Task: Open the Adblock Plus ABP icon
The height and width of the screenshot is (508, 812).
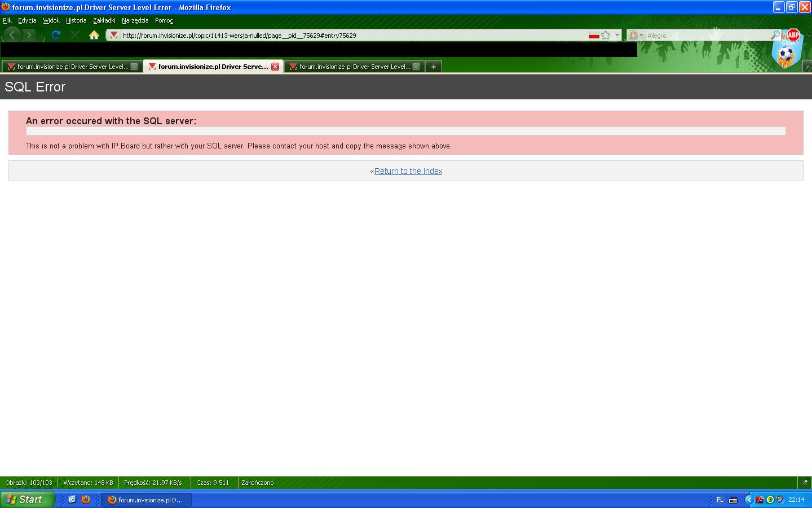Action: [793, 35]
